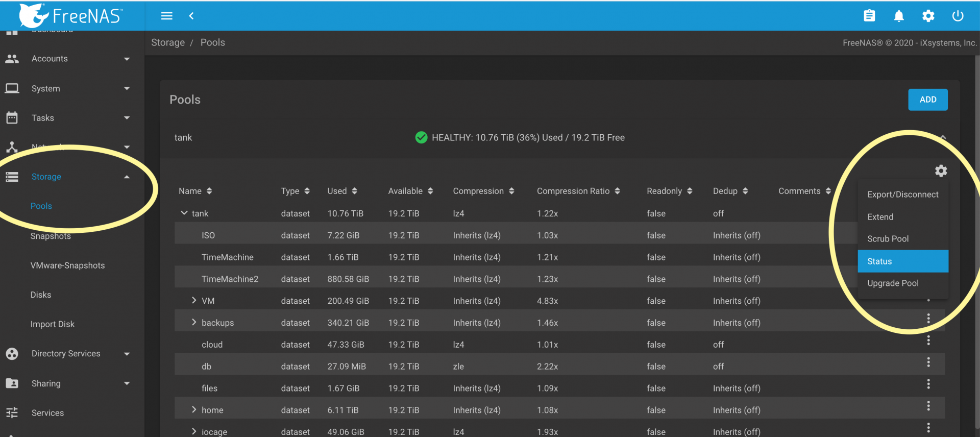Click the ADD pool button
980x437 pixels.
[x=928, y=100]
